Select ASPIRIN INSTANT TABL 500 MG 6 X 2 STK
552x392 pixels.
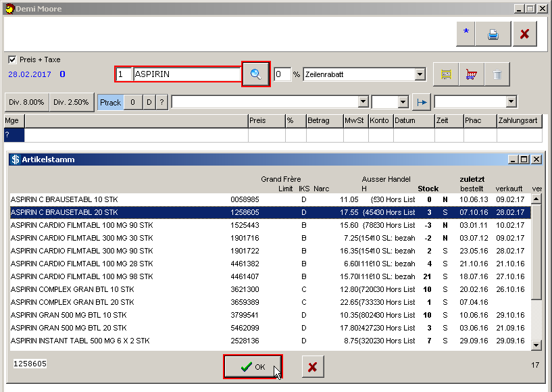click(270, 341)
